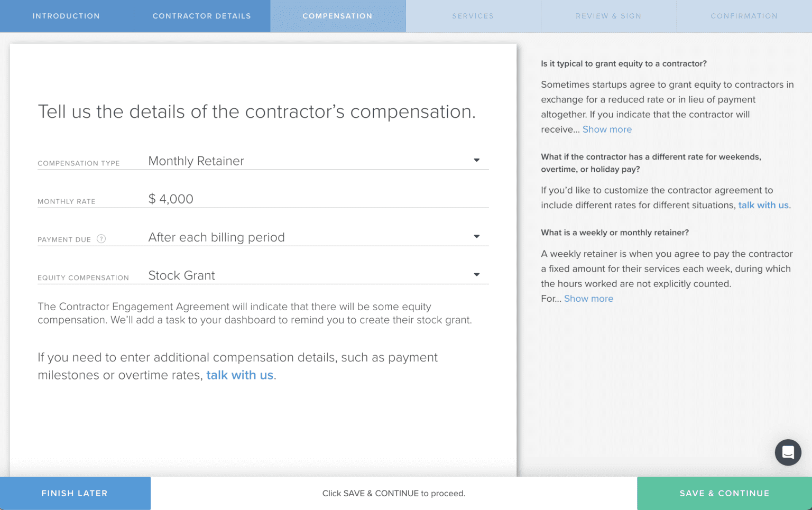The height and width of the screenshot is (510, 812).
Task: Click talk with us link about overtime rates
Action: 239,375
